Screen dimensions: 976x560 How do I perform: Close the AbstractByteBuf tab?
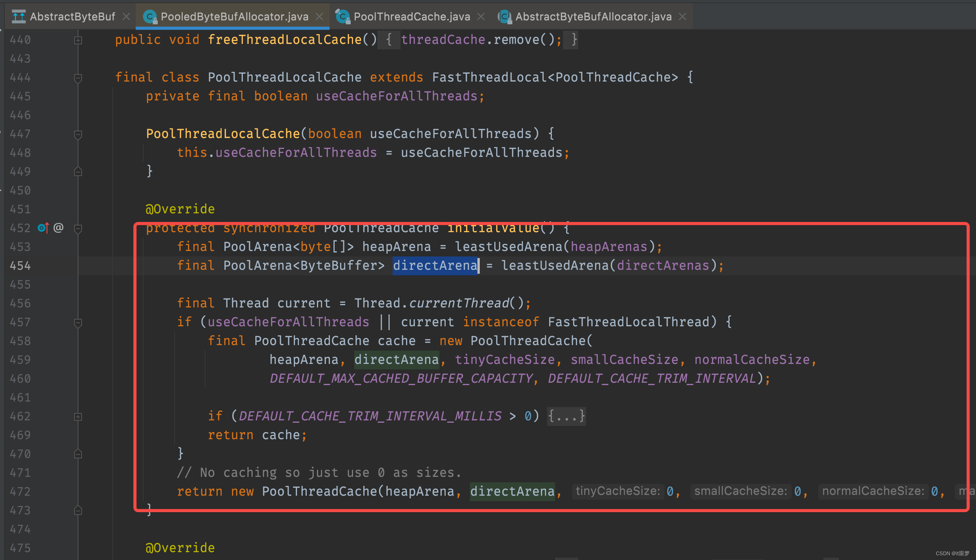tap(126, 16)
